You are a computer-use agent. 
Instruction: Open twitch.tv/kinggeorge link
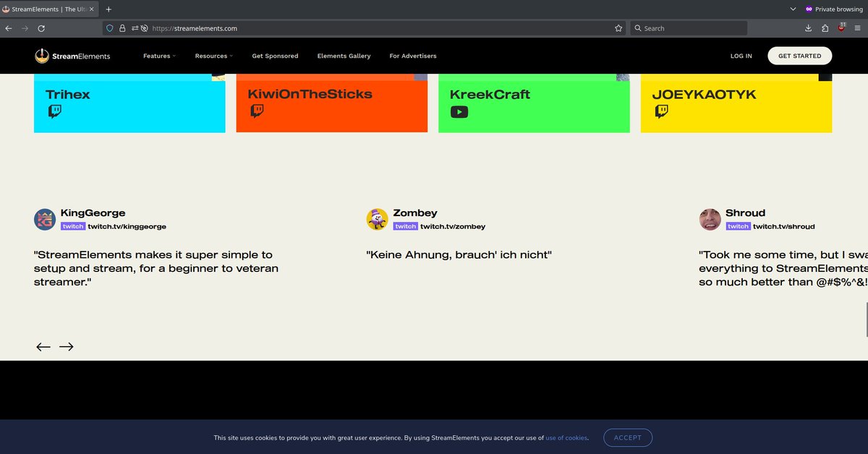pyautogui.click(x=127, y=226)
